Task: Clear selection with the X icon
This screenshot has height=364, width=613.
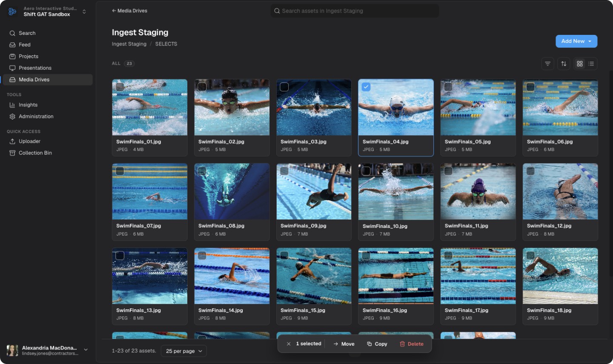Action: (289, 344)
